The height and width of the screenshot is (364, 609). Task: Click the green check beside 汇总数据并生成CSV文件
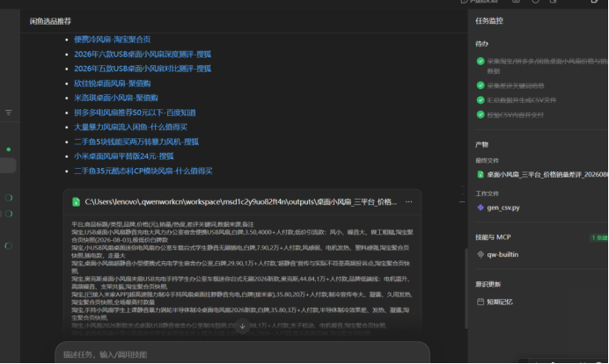[x=481, y=100]
